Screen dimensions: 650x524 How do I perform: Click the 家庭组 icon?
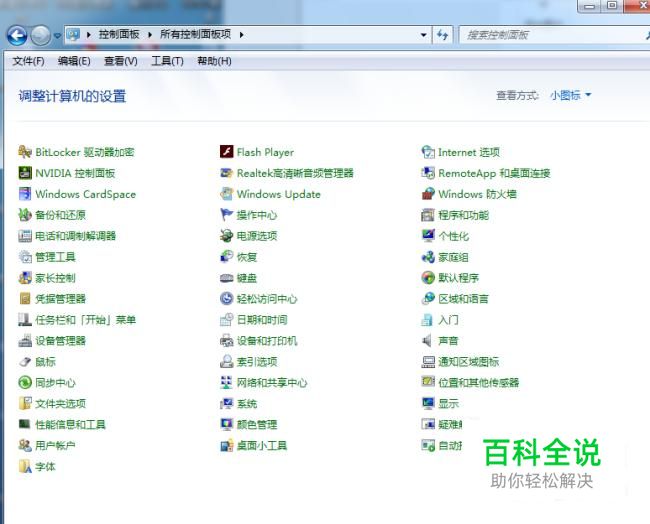[428, 257]
